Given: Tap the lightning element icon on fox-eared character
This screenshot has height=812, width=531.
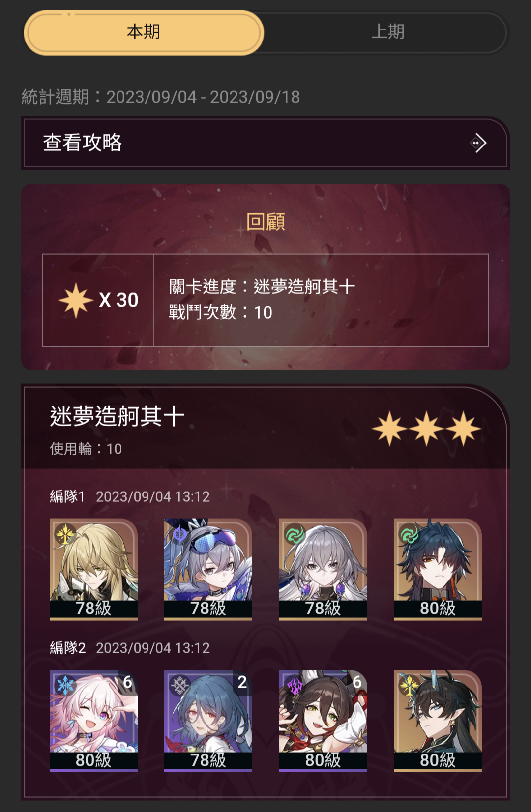Looking at the screenshot, I should pos(295,685).
